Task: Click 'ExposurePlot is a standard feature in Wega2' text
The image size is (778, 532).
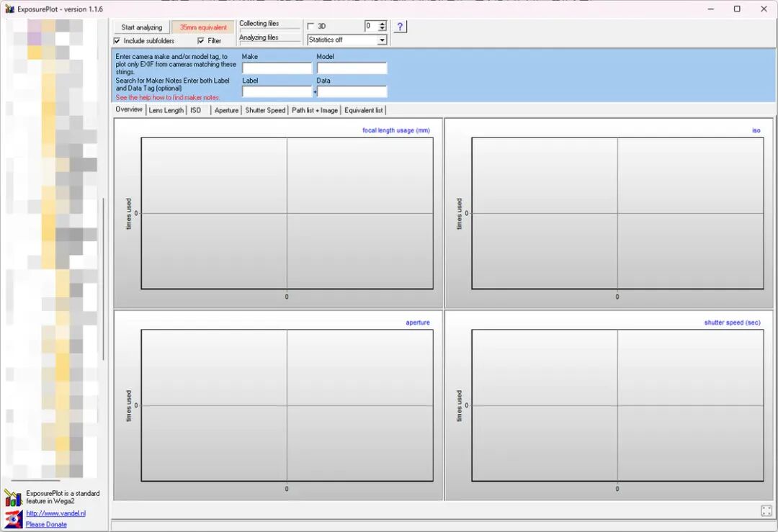Action: 63,497
